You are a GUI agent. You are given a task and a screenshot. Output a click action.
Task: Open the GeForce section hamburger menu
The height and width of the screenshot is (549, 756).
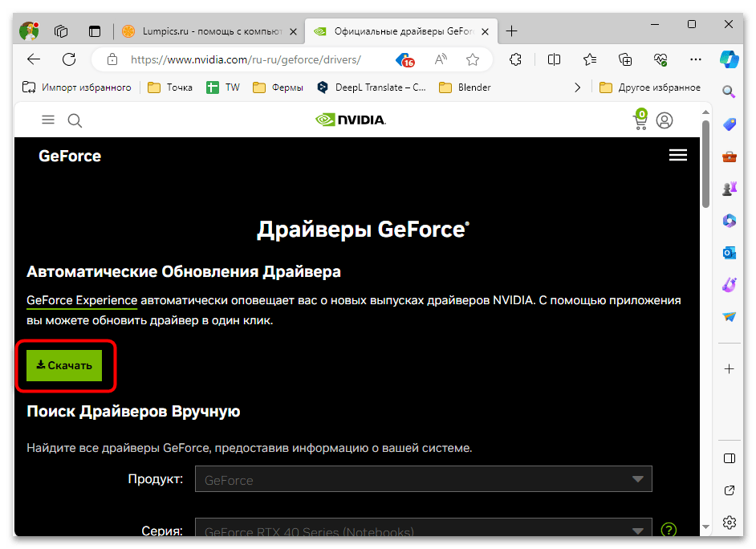pyautogui.click(x=678, y=155)
